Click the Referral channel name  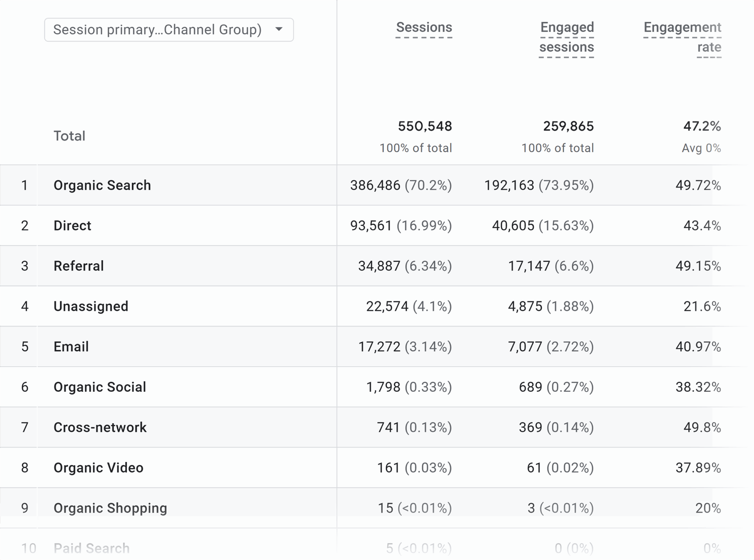tap(79, 266)
